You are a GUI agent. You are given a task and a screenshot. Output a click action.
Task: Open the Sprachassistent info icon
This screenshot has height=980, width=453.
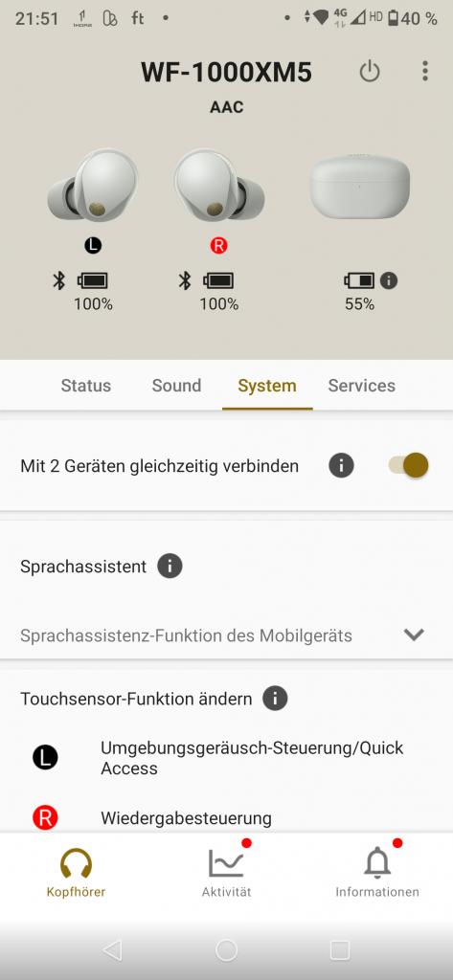[x=170, y=567]
